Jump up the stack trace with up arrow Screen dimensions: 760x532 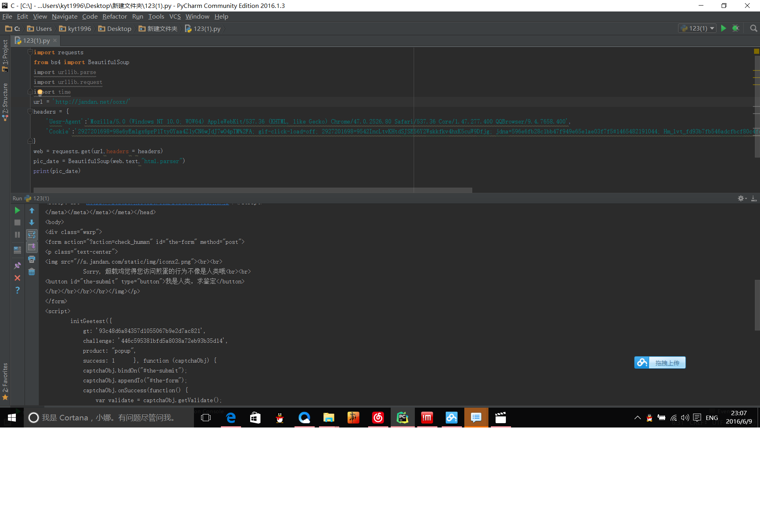click(x=32, y=210)
